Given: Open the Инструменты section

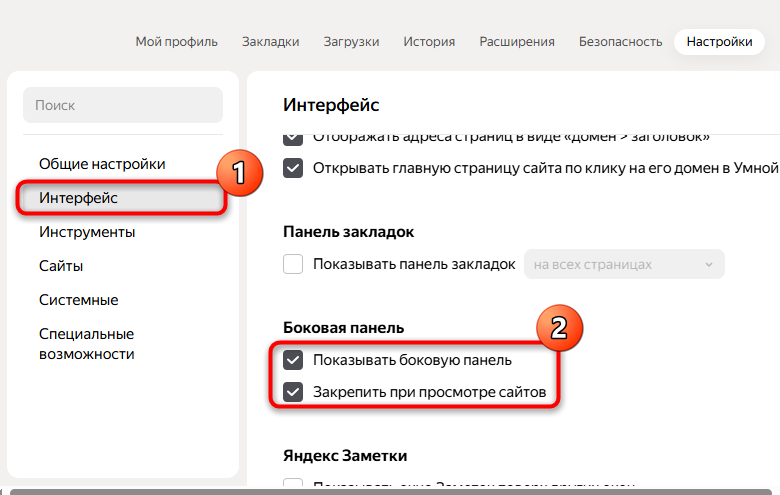Looking at the screenshot, I should point(87,232).
